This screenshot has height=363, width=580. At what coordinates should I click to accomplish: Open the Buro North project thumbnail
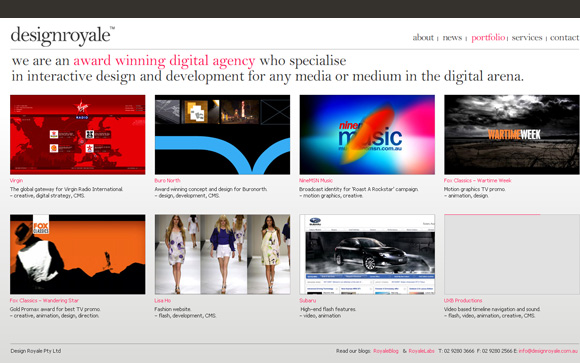click(x=222, y=135)
